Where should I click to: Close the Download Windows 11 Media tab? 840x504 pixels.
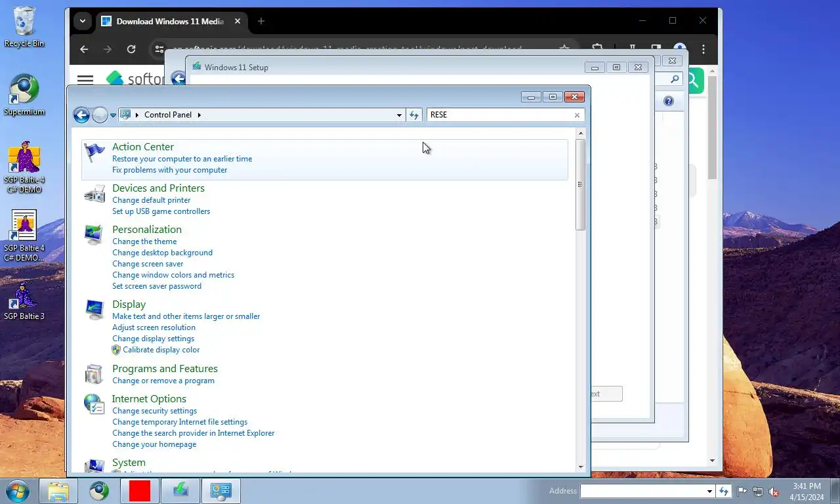238,21
